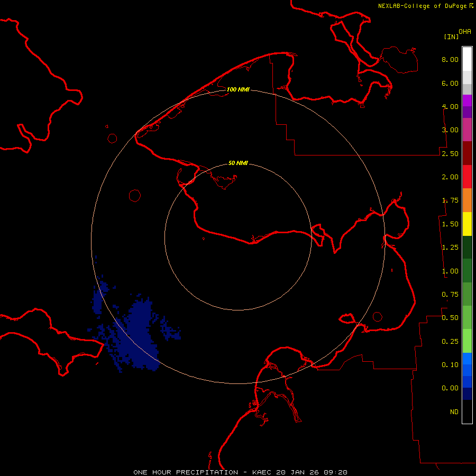Image resolution: width=476 pixels, height=476 pixels.
Task: Click the 4.00 legend value
Action: [450, 106]
